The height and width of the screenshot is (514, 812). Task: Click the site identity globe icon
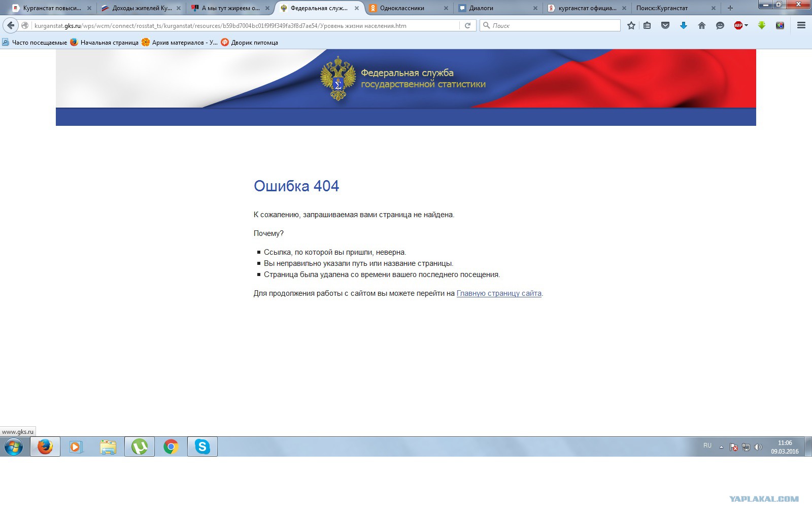(x=25, y=25)
